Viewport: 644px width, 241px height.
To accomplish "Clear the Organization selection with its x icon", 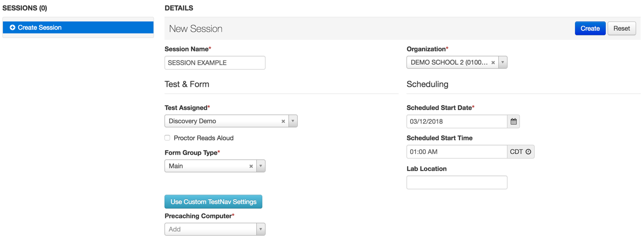I will [x=493, y=62].
